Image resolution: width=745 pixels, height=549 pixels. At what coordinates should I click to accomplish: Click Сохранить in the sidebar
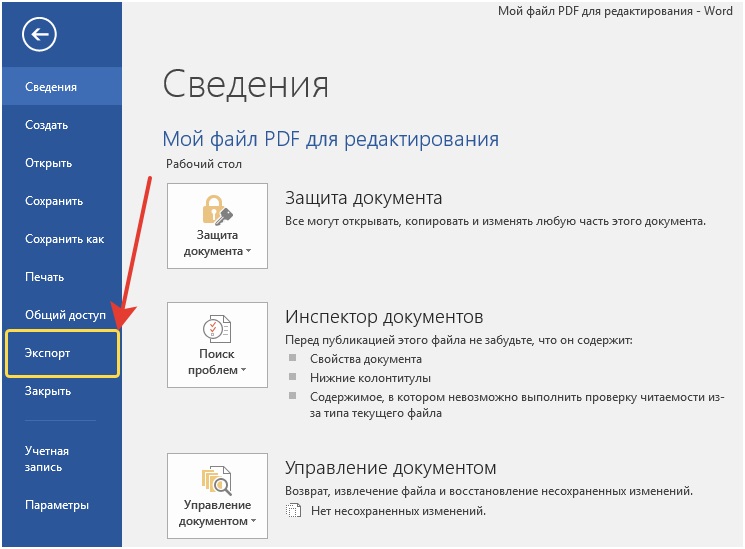pyautogui.click(x=62, y=201)
